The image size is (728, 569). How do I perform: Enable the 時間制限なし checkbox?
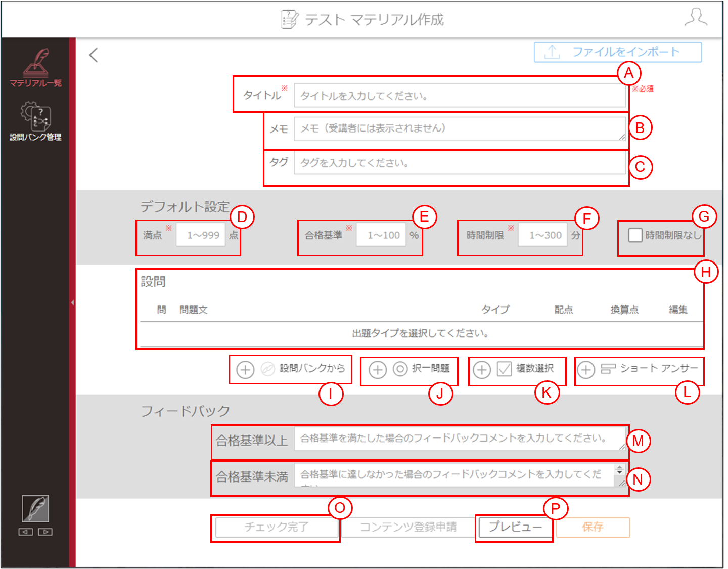635,235
